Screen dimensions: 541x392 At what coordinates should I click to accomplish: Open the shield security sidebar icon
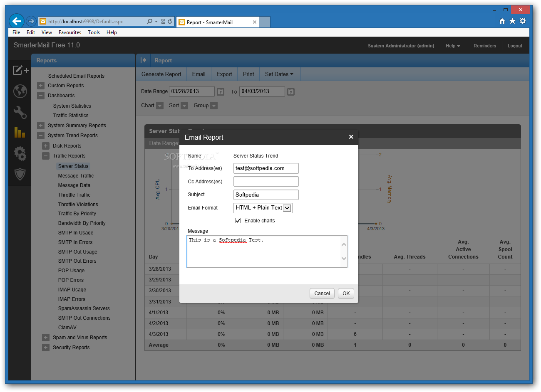tap(20, 174)
